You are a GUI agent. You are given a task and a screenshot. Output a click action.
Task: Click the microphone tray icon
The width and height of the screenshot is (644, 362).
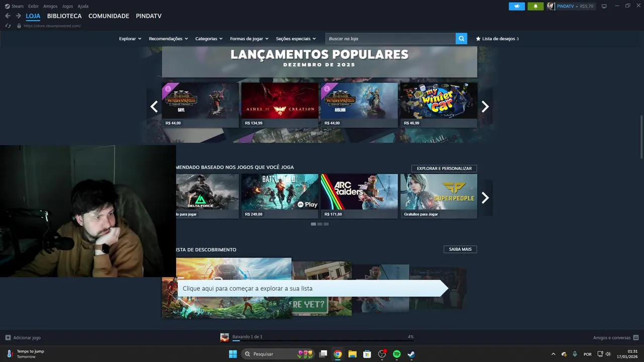(x=575, y=354)
